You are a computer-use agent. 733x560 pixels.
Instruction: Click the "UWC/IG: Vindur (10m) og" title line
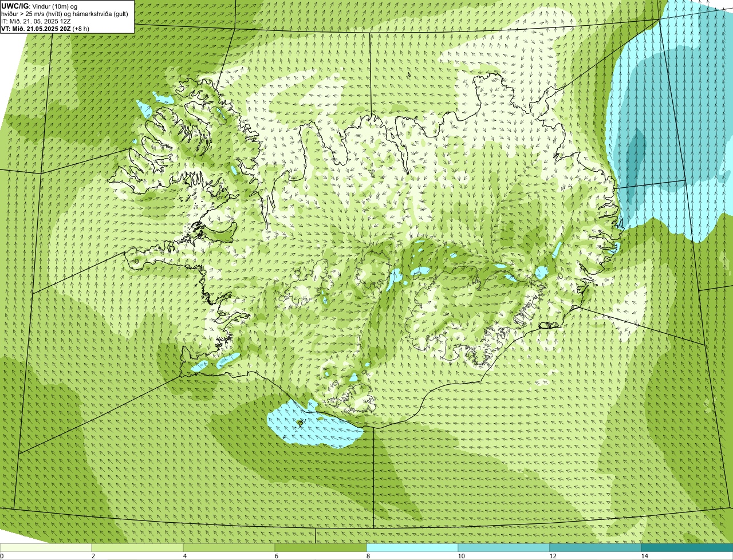click(x=40, y=6)
